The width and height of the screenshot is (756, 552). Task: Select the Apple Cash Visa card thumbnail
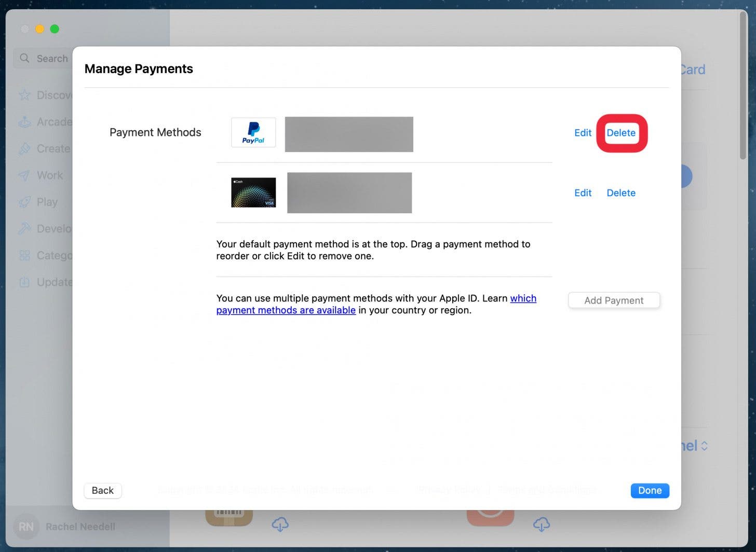[x=253, y=192]
